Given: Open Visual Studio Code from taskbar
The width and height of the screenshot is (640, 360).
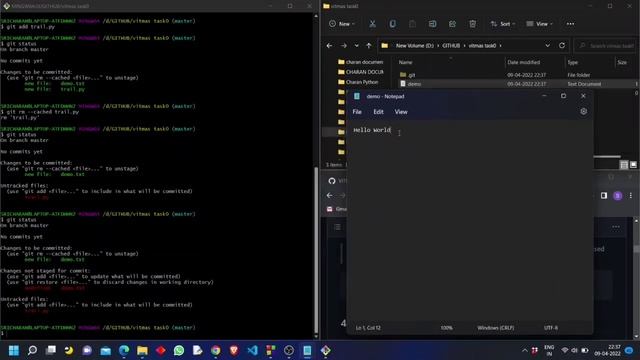Looking at the screenshot, I should [x=252, y=350].
